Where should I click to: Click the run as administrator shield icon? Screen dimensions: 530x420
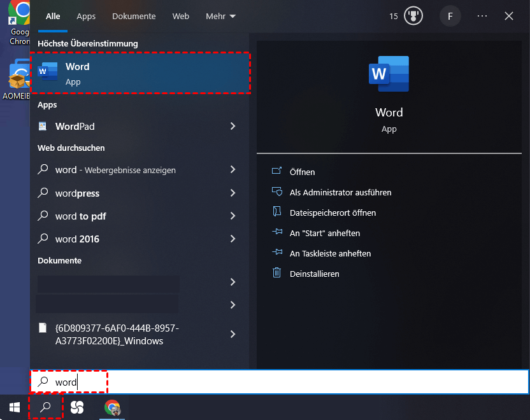point(277,192)
